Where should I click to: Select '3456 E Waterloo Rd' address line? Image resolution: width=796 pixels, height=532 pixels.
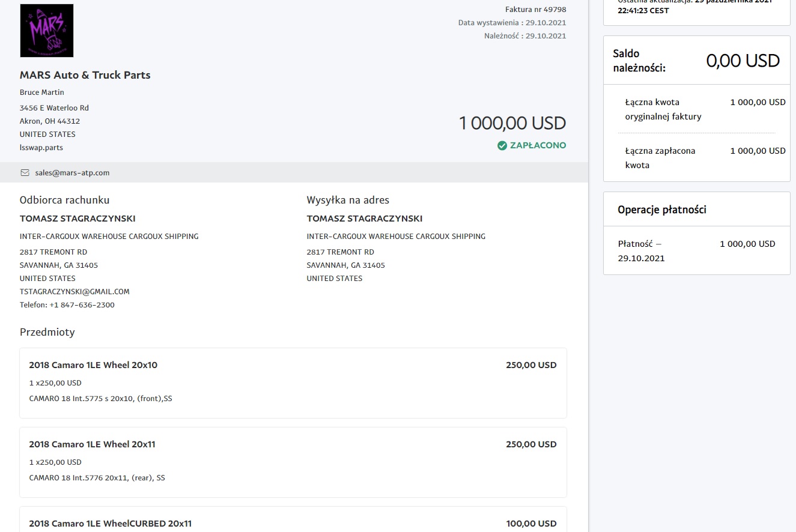coord(54,108)
